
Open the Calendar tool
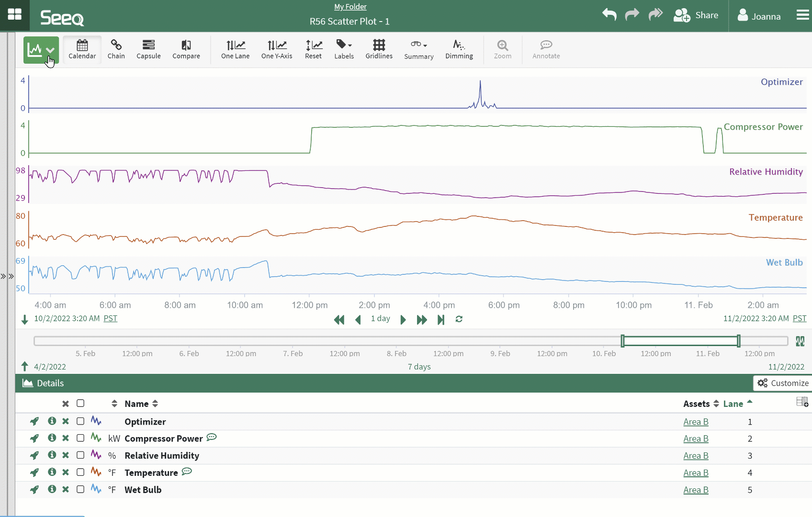point(82,49)
